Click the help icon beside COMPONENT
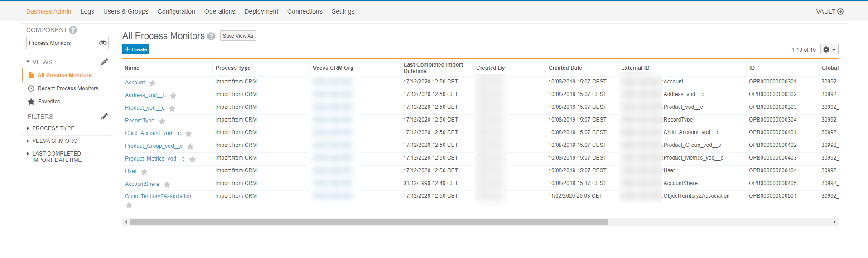This screenshot has height=258, width=868. pyautogui.click(x=73, y=30)
